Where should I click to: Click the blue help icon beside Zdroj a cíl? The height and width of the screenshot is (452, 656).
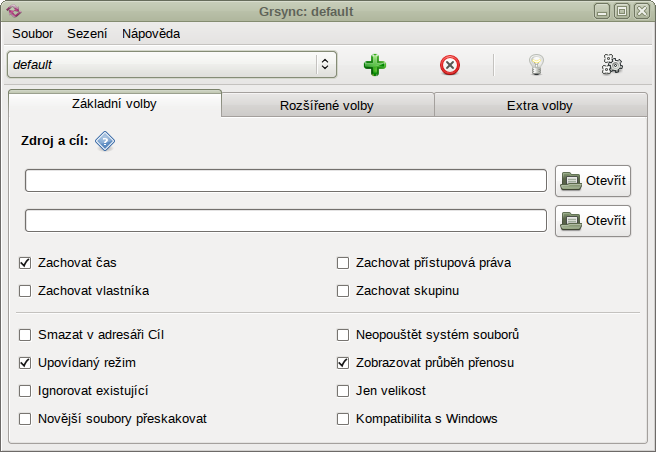105,141
